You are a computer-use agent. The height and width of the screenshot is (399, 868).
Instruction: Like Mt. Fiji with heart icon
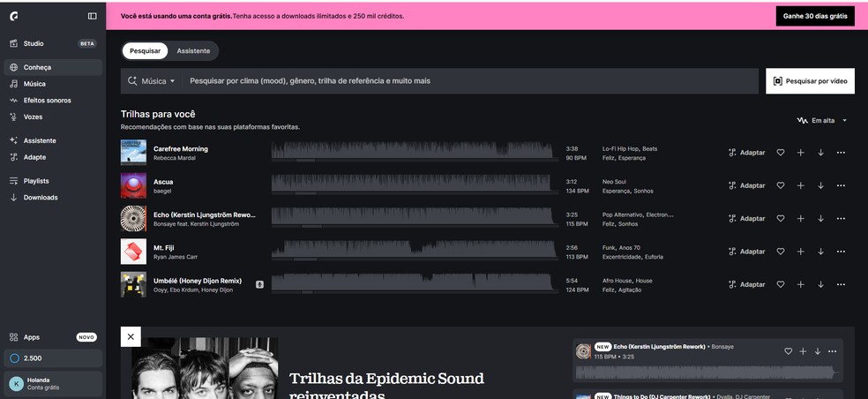pos(781,252)
